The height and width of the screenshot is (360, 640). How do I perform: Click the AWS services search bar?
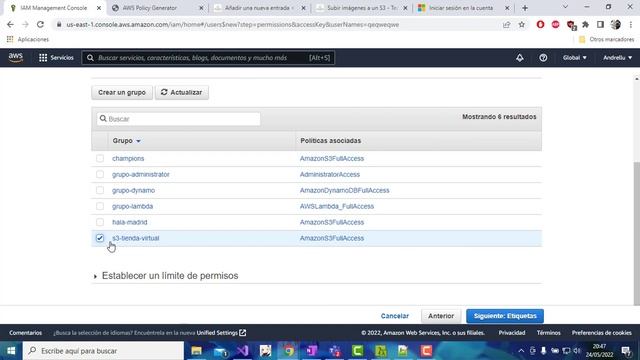point(208,58)
